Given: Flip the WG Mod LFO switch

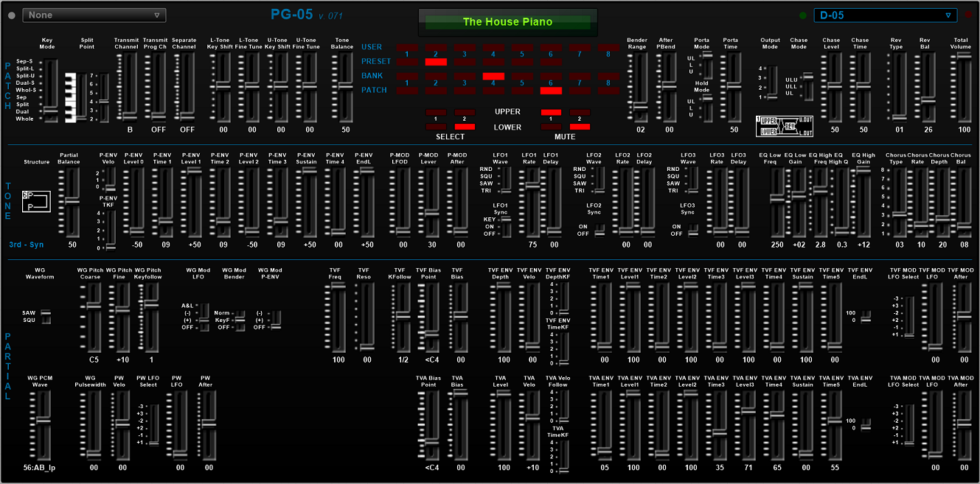Looking at the screenshot, I should tap(204, 316).
